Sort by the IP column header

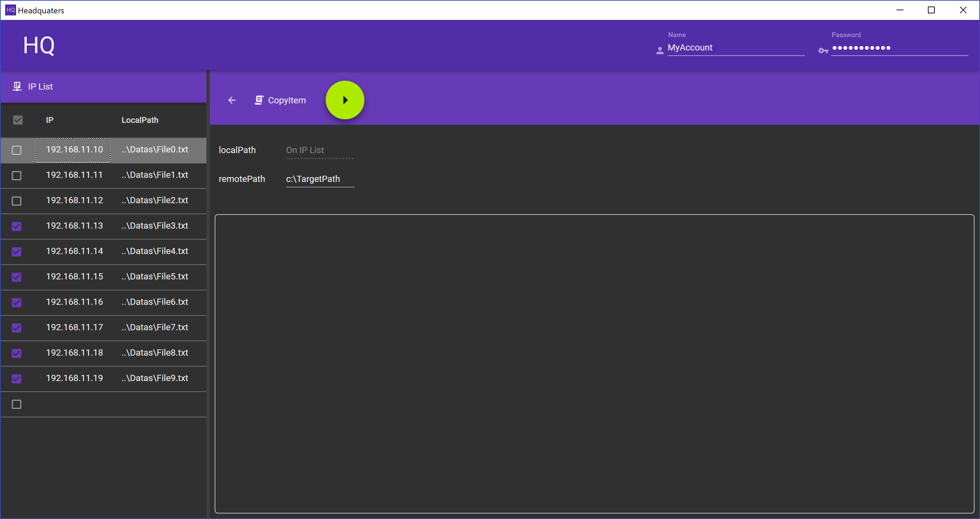(49, 120)
